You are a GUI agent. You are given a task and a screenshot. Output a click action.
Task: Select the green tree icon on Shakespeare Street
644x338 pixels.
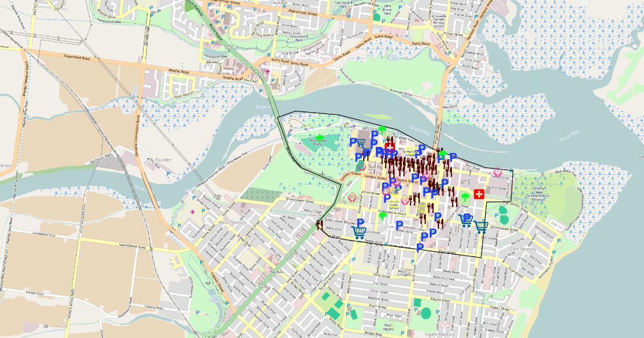(383, 215)
